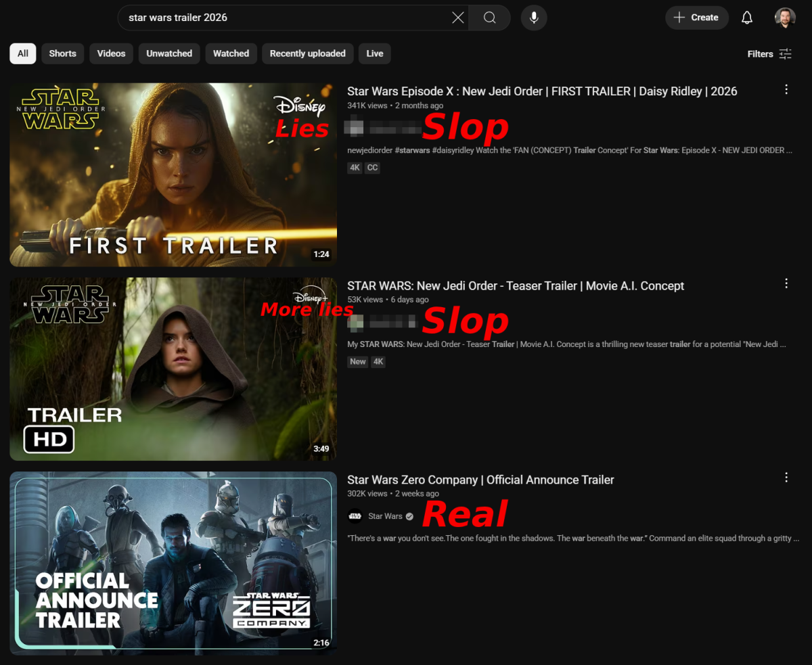Screen dimensions: 812x665
Task: Open the account avatar menu
Action: (x=785, y=18)
